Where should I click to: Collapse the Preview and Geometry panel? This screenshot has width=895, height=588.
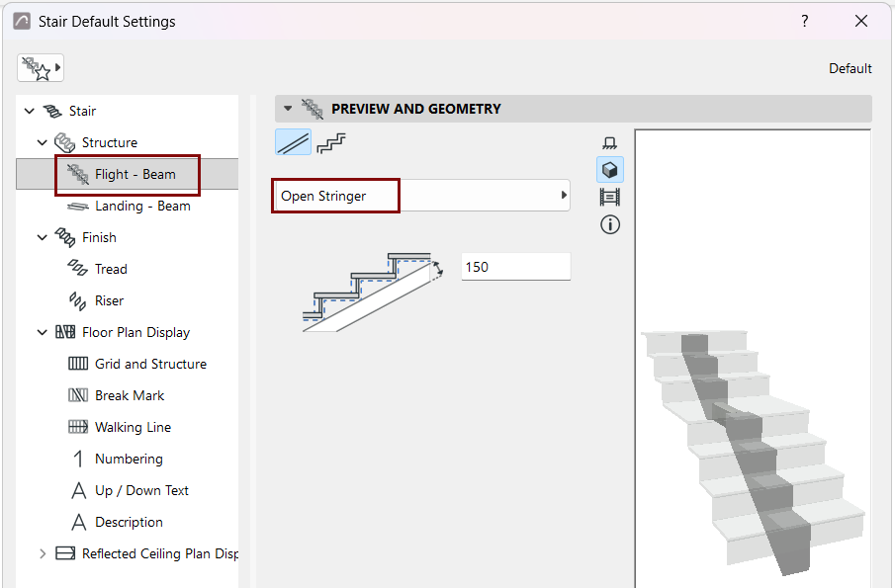coord(288,109)
